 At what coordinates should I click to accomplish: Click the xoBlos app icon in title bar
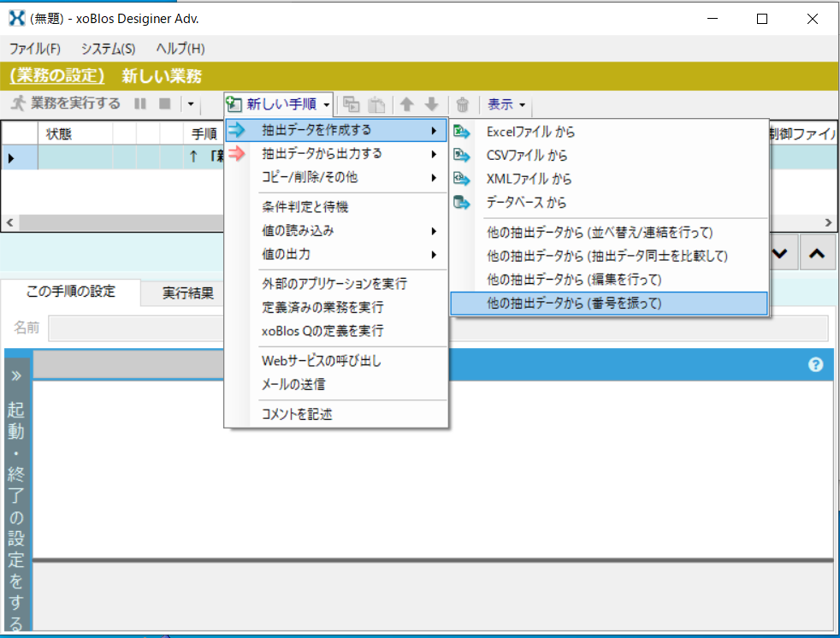tap(17, 18)
